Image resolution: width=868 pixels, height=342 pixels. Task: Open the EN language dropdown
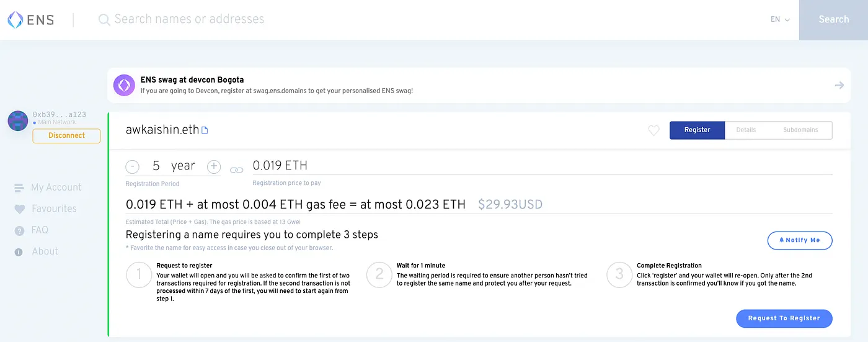tap(780, 19)
